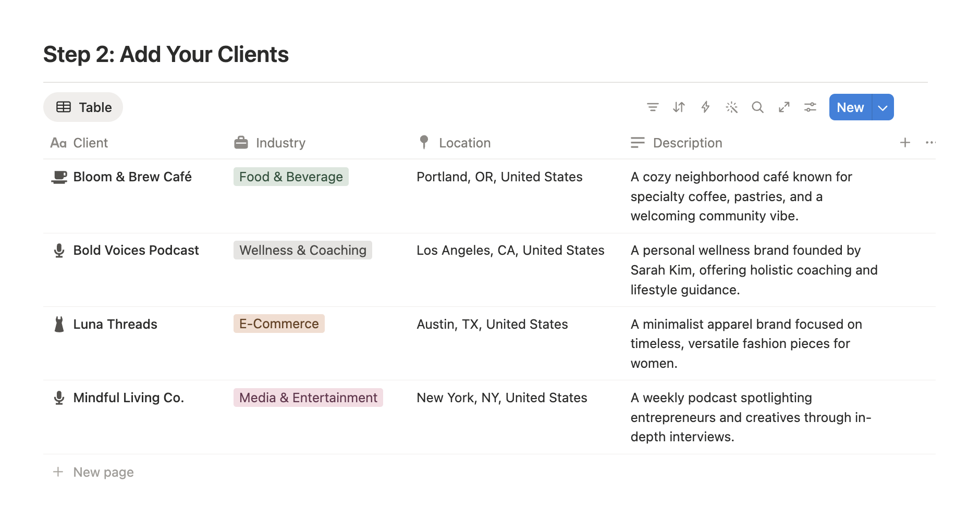Add a row via New page
This screenshot has width=980, height=521.
103,472
